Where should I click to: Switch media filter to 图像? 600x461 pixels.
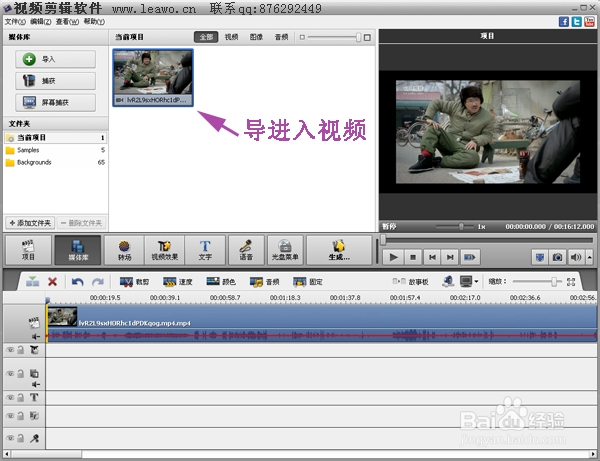[x=256, y=37]
